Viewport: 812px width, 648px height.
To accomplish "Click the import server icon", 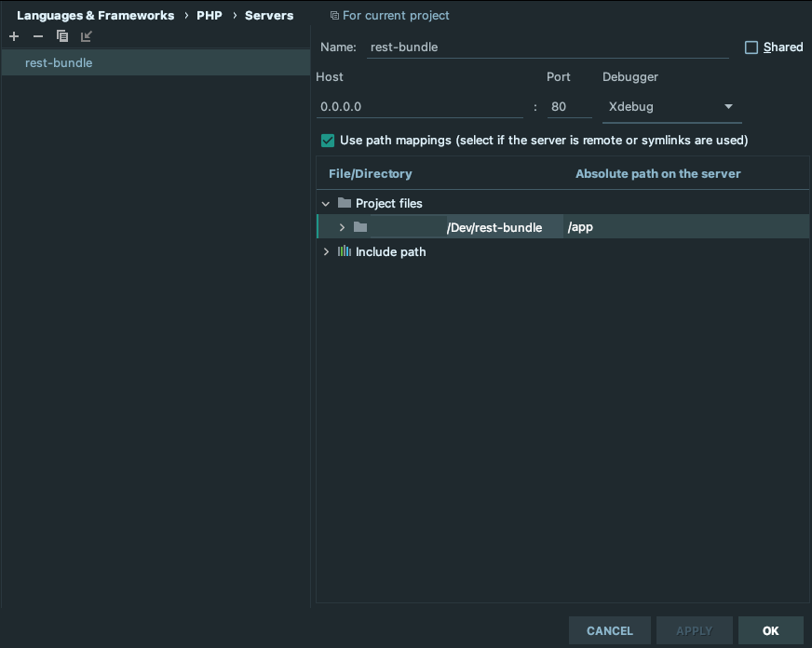I will coord(86,36).
